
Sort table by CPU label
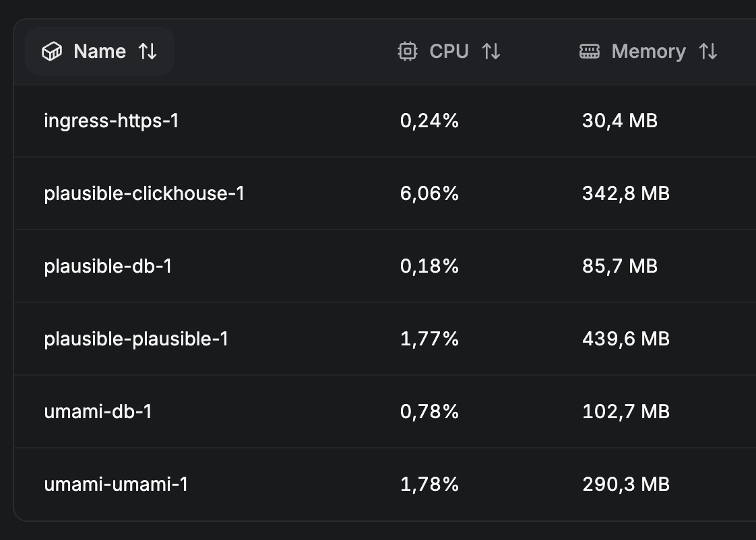[449, 52]
